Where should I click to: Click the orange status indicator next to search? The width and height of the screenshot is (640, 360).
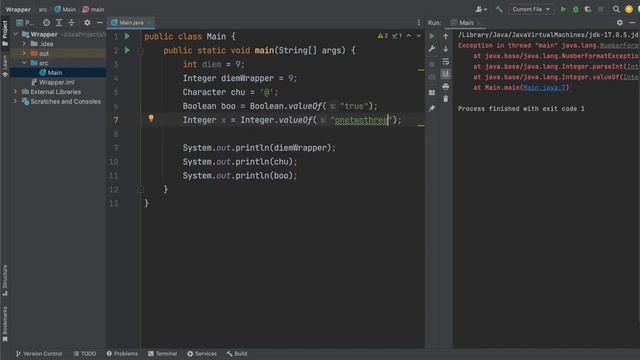(x=629, y=9)
